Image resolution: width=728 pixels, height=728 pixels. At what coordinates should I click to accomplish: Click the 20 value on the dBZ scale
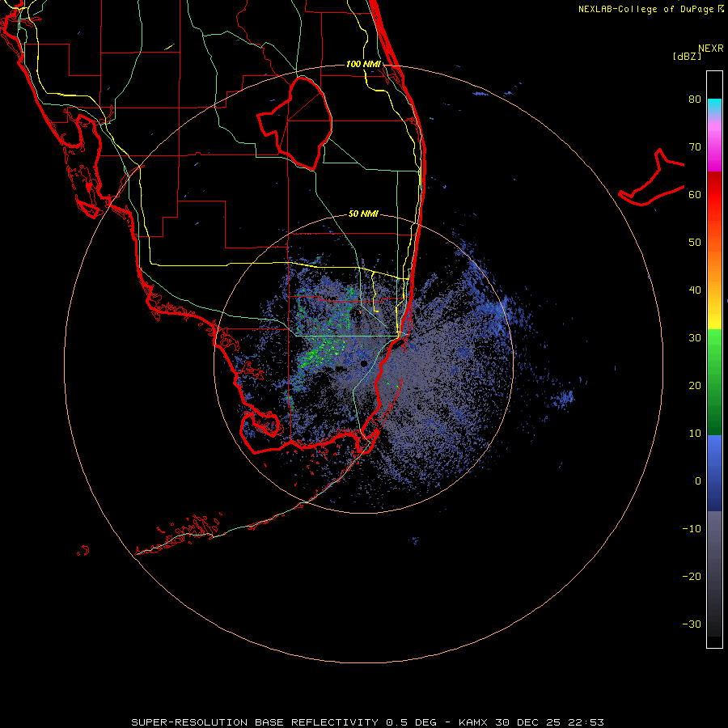click(x=695, y=385)
